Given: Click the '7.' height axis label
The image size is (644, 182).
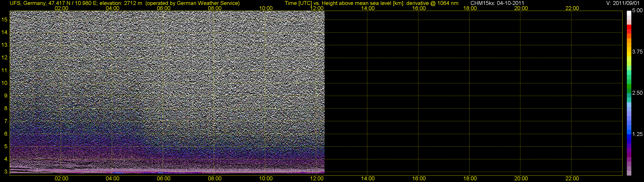Looking at the screenshot, I should [x=6, y=121].
